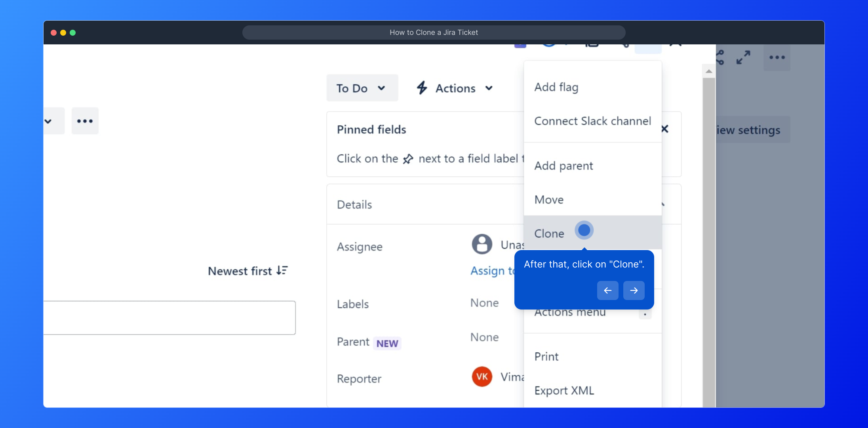Click the pin icon in Pinned fields text
868x428 pixels.
click(408, 159)
